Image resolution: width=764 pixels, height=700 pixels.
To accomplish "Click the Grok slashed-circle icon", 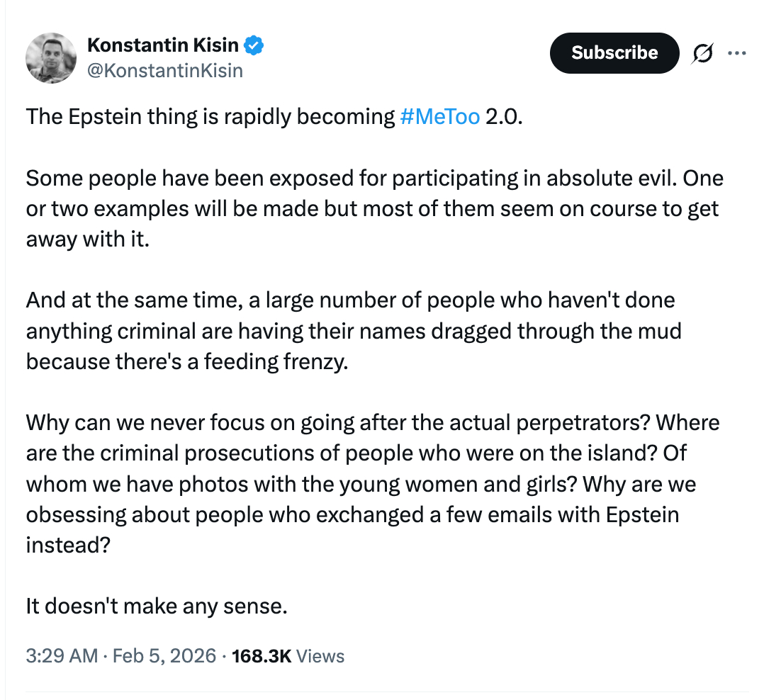I will 702,53.
